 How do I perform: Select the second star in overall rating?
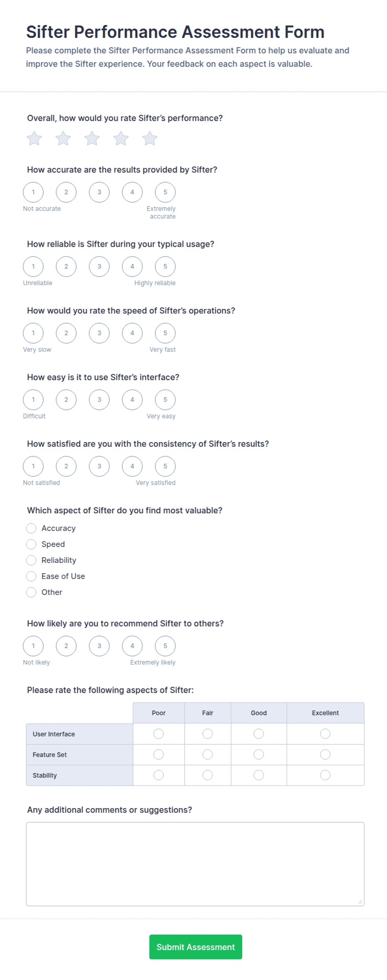(63, 138)
